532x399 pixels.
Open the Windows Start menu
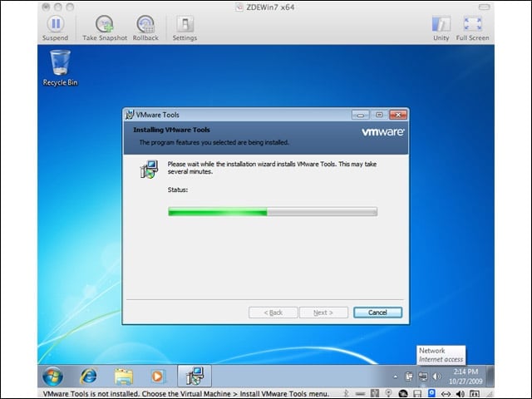coord(52,377)
